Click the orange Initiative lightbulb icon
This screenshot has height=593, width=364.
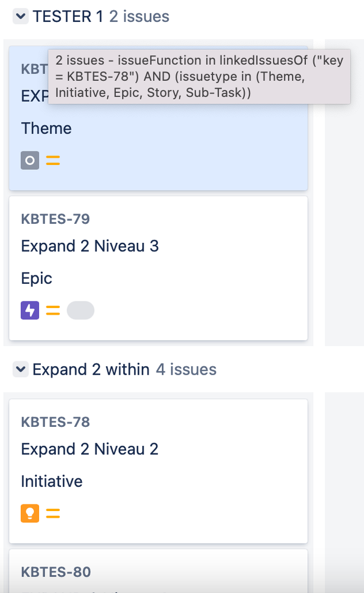[30, 513]
